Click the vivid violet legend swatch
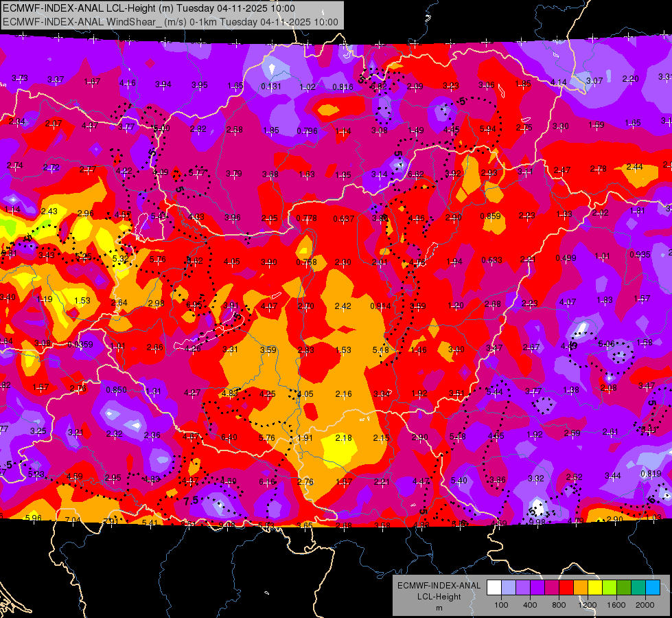The image size is (672, 618). coord(537,588)
